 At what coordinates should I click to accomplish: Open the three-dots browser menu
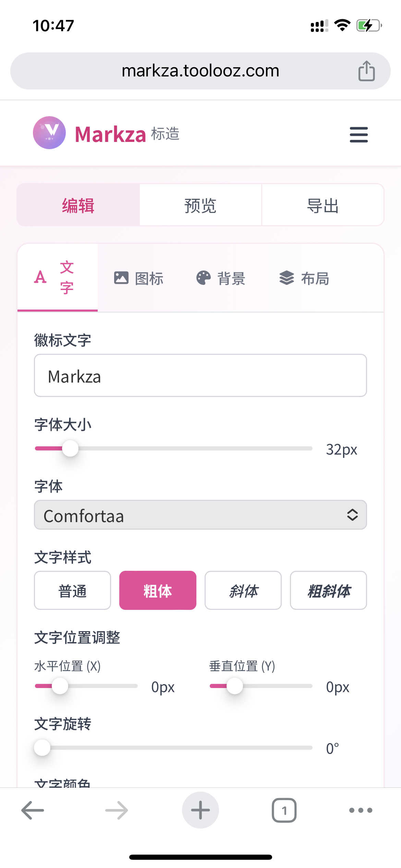click(x=361, y=810)
